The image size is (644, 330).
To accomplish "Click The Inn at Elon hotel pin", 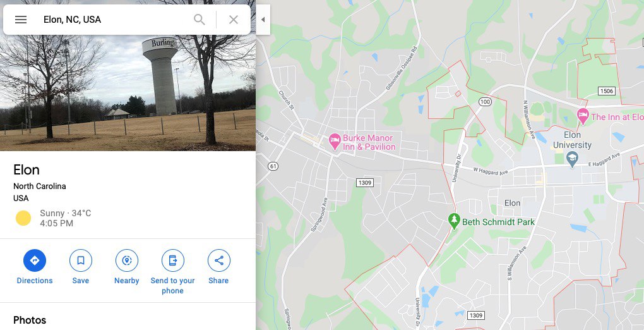I will click(x=582, y=116).
